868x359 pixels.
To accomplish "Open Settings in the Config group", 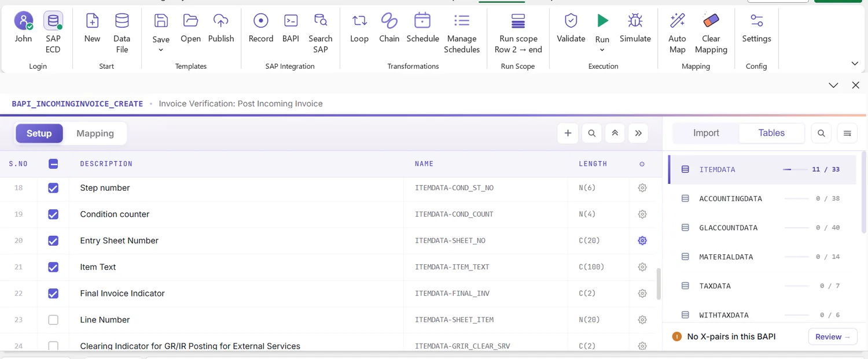I will pos(756,28).
